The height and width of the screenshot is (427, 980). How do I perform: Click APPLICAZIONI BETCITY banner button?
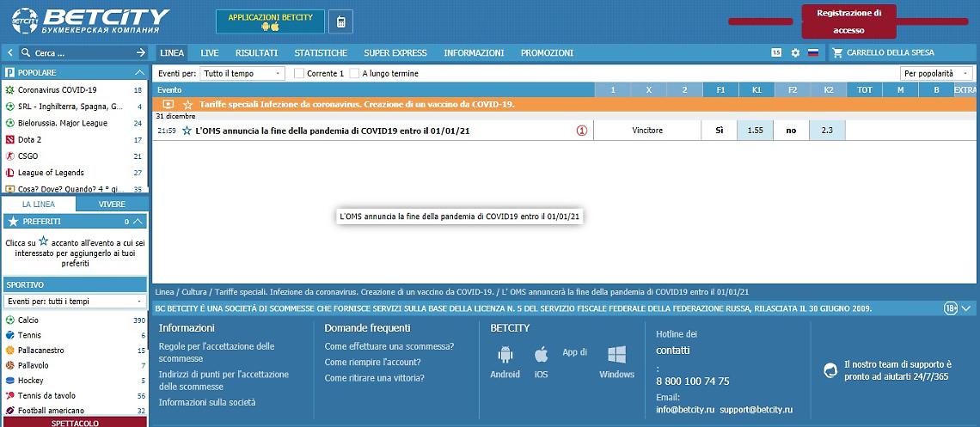pyautogui.click(x=270, y=21)
